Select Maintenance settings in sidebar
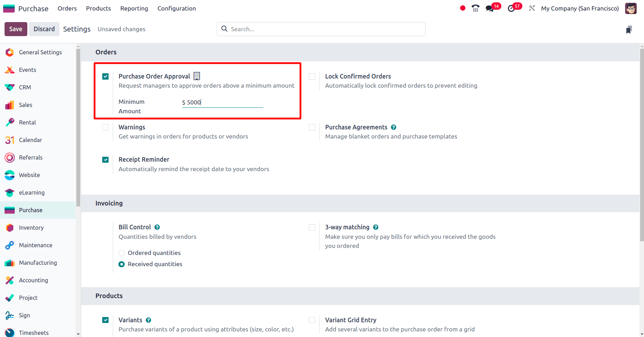Screen dimensions: 644x337 (38, 245)
